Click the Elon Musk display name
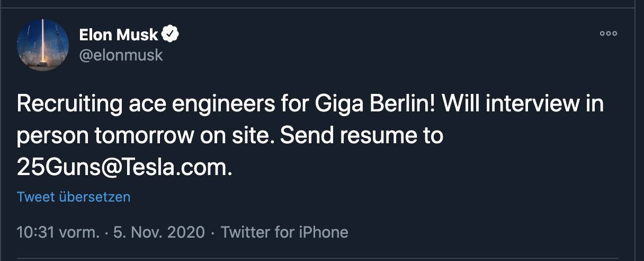 click(x=119, y=35)
